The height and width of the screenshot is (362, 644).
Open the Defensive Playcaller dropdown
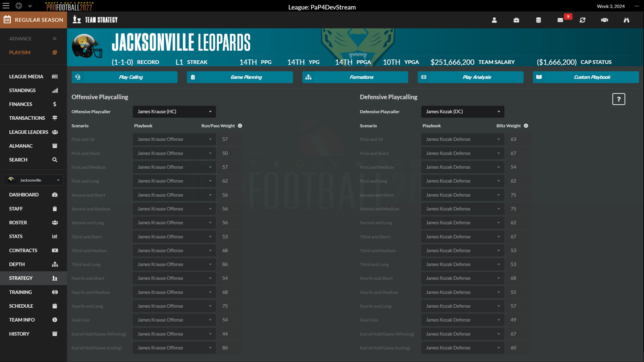462,112
